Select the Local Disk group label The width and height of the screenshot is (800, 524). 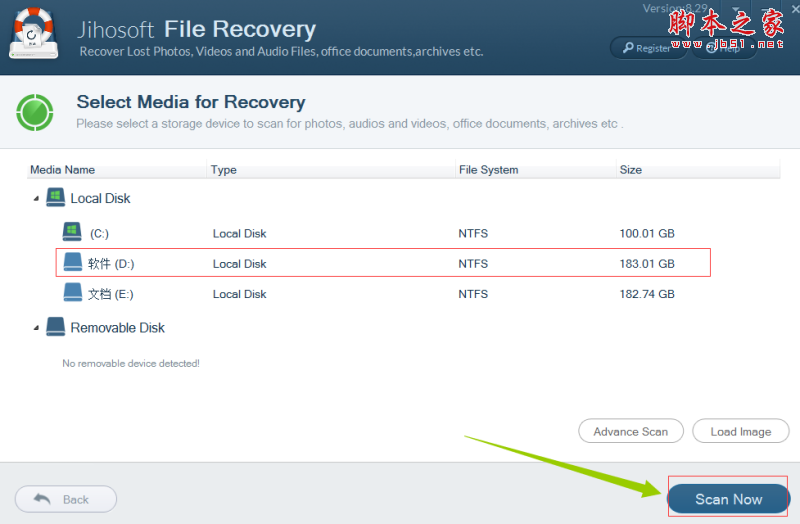tap(101, 198)
